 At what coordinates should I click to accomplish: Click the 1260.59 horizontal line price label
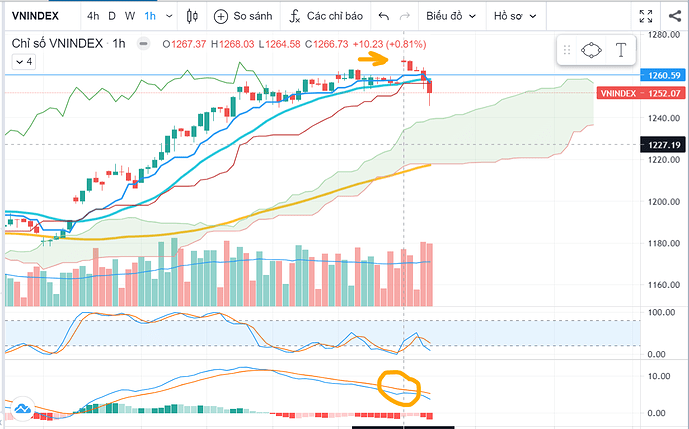coord(664,75)
